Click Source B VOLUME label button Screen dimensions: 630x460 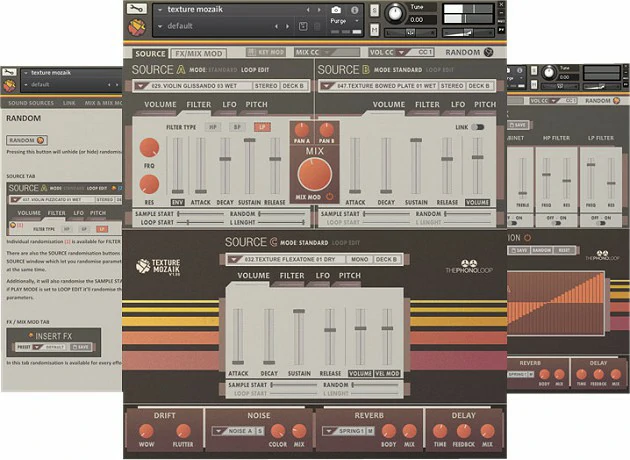pos(477,202)
